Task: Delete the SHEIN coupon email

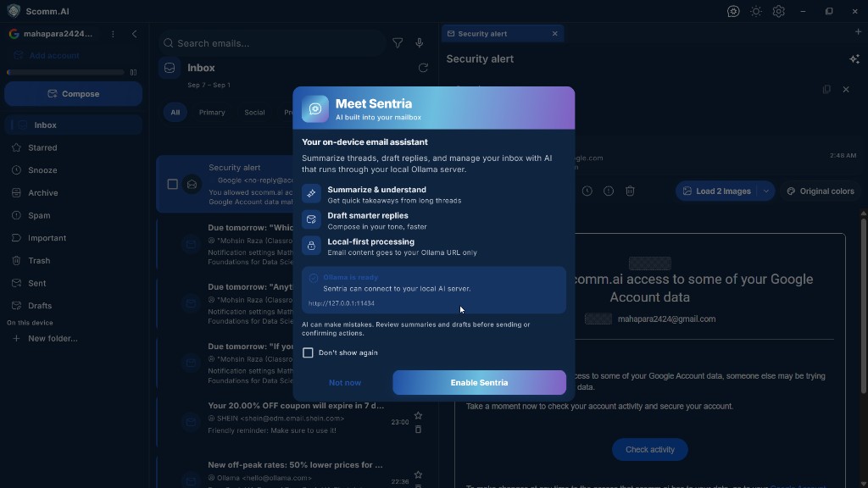Action: [418, 430]
